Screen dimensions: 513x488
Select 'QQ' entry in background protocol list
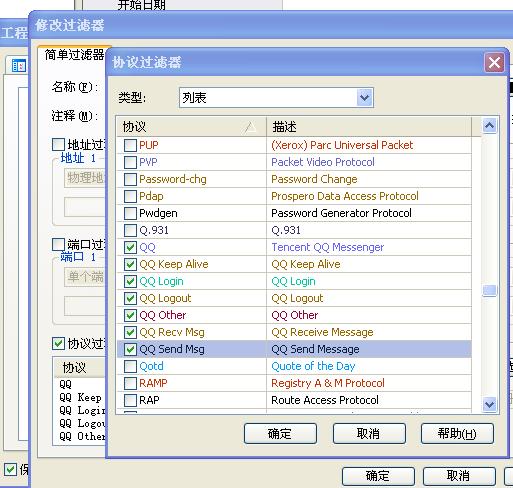(65, 385)
